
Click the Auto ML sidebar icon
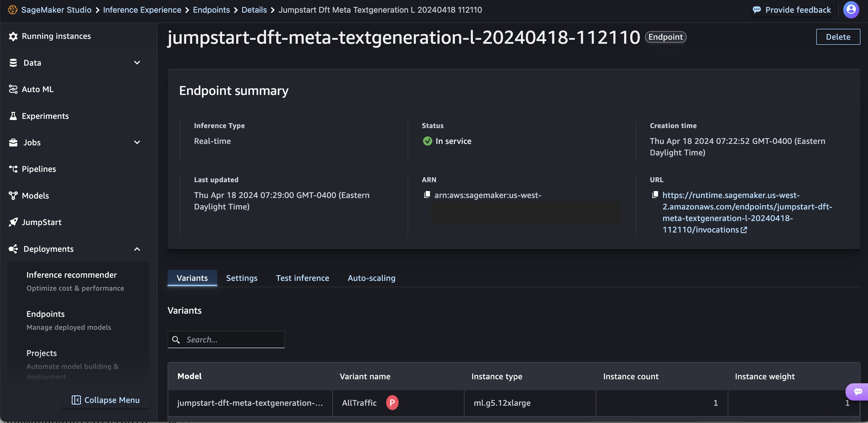(13, 89)
